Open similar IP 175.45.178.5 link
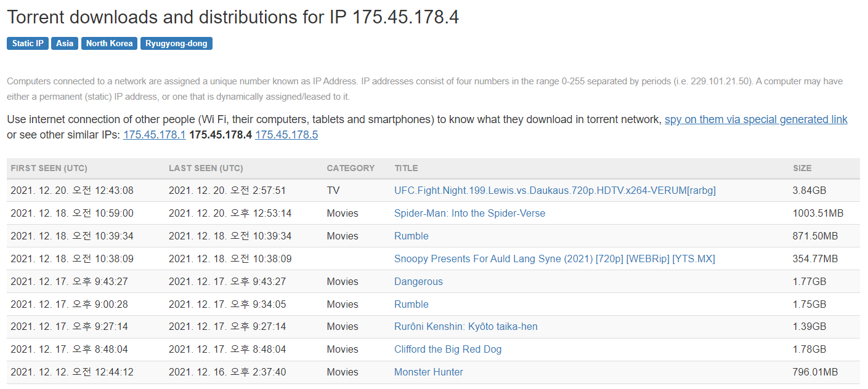Screen dimensions: 868x389 (x=286, y=135)
